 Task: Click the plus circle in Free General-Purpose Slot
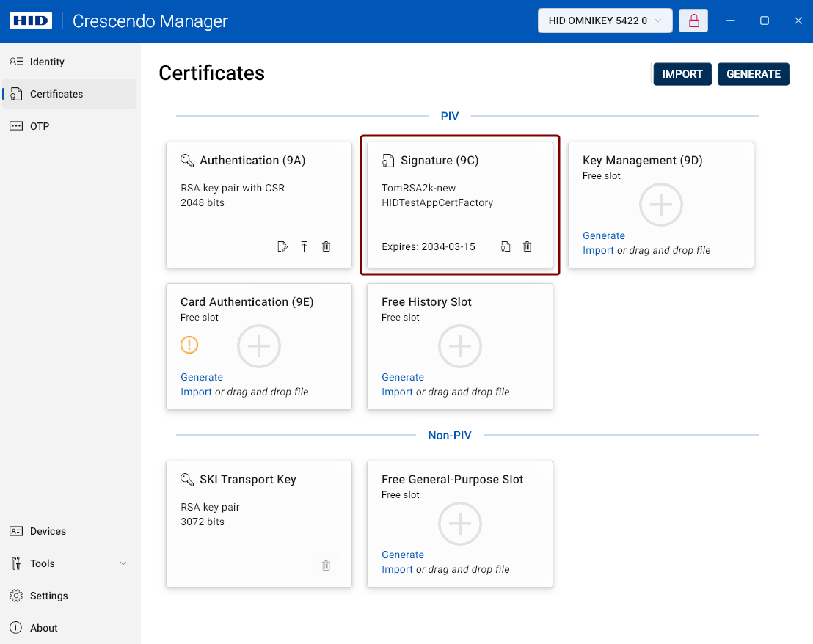[460, 524]
